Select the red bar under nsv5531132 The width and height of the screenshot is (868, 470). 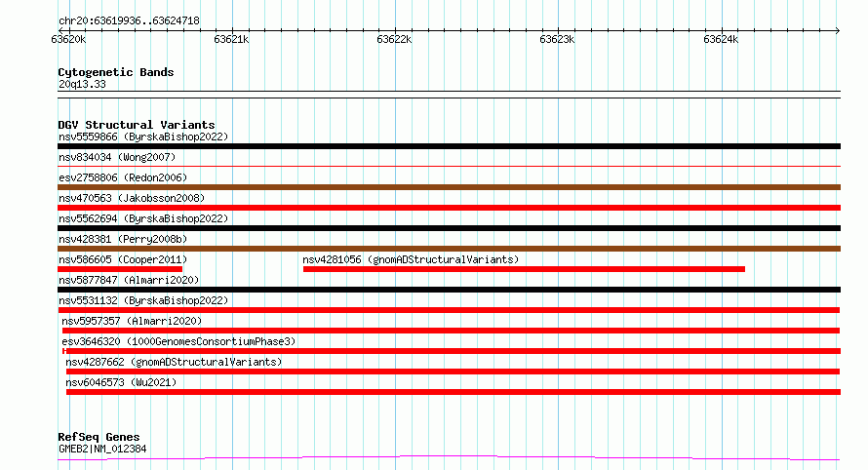449,310
